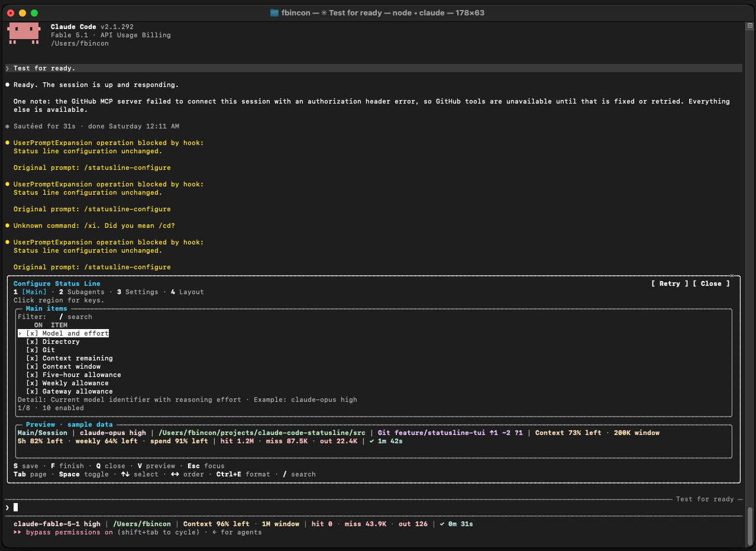Toggle the Five-hour allowance checkbox
Screen dimensions: 756x551
(x=32, y=375)
